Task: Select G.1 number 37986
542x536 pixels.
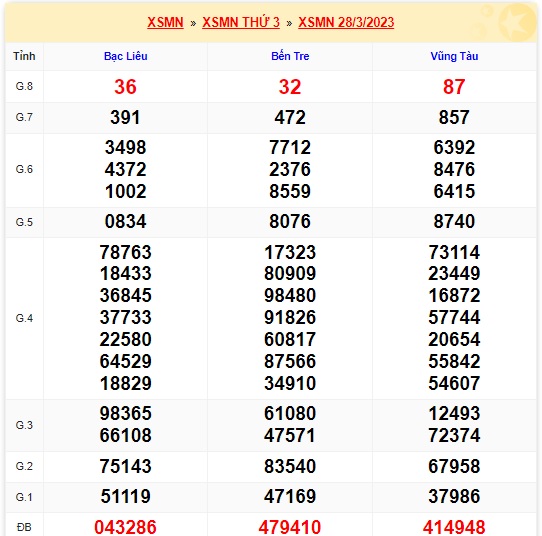Action: tap(454, 497)
